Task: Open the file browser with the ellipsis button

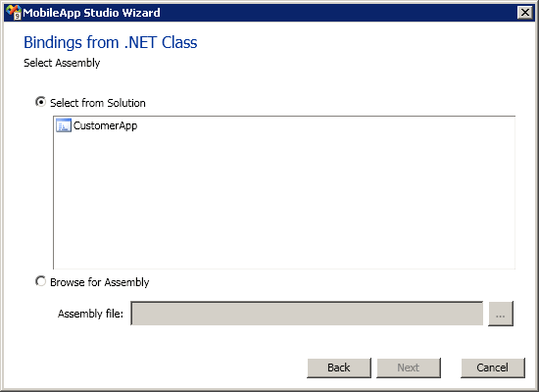Action: click(501, 314)
